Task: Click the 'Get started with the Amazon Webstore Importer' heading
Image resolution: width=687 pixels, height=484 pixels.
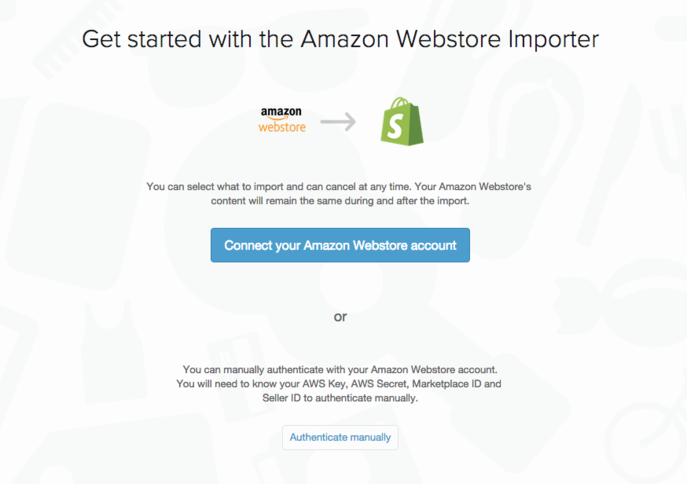Action: tap(340, 39)
